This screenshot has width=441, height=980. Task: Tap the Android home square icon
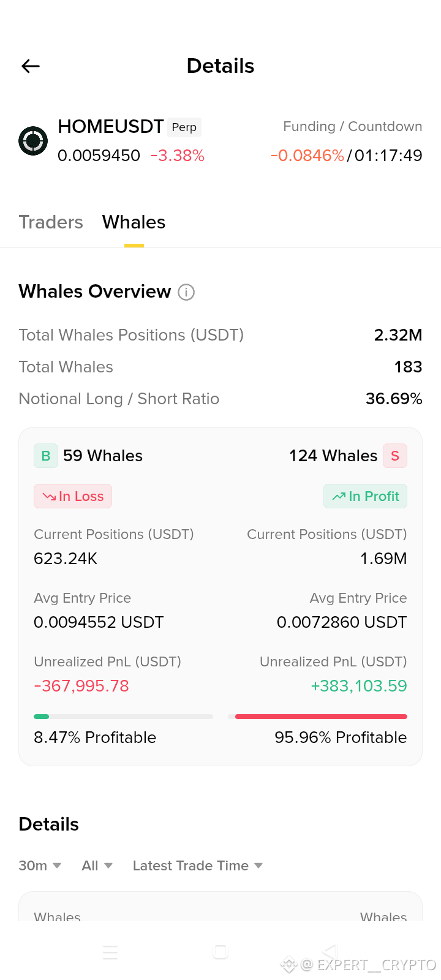click(x=221, y=952)
